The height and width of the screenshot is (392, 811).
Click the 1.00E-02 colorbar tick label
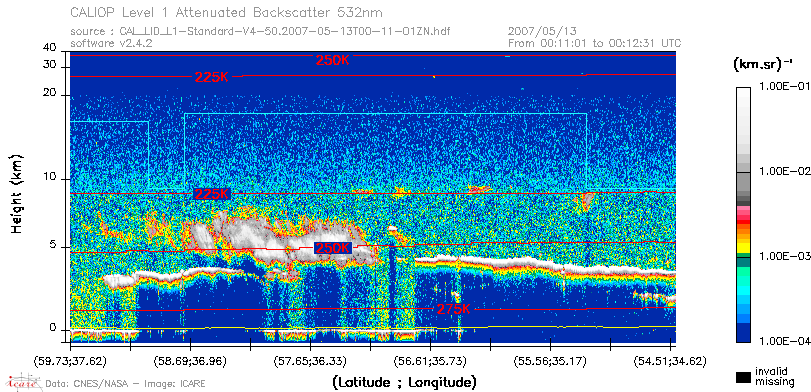pos(783,172)
